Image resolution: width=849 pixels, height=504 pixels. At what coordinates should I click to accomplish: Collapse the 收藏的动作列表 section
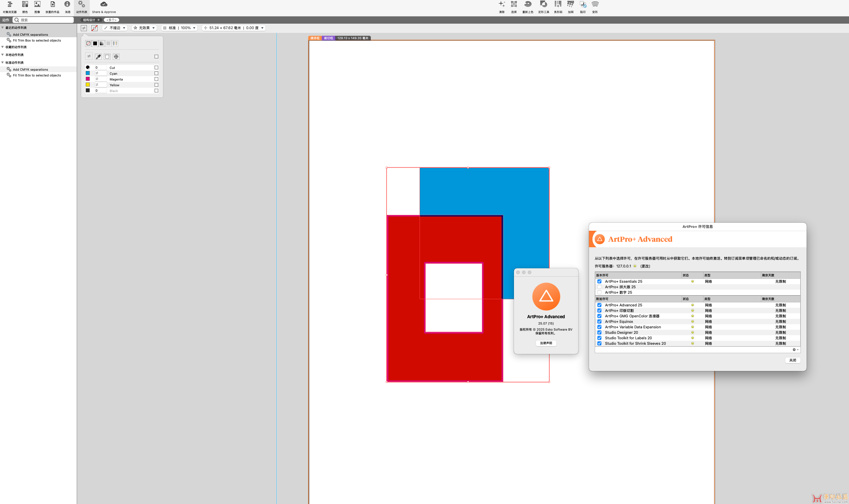click(3, 47)
